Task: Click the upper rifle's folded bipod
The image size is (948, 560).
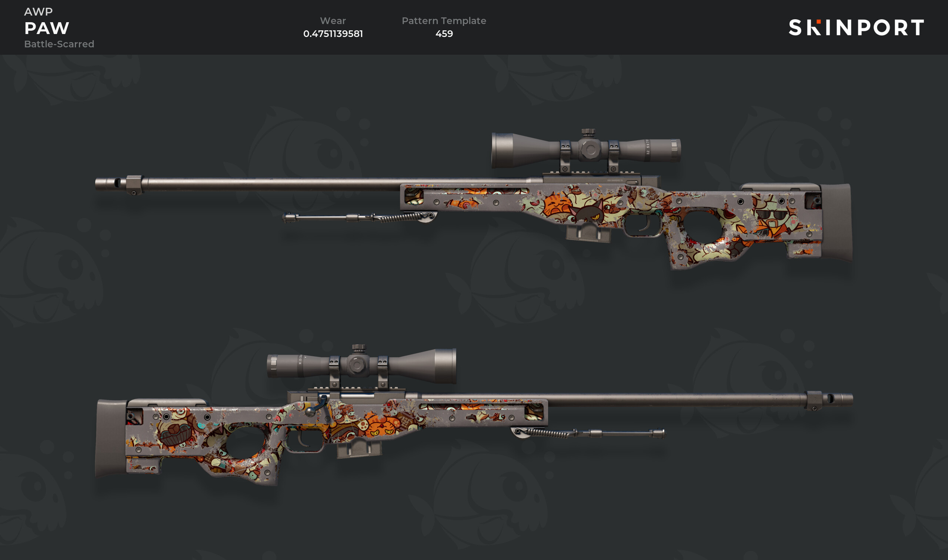Action: click(x=360, y=217)
